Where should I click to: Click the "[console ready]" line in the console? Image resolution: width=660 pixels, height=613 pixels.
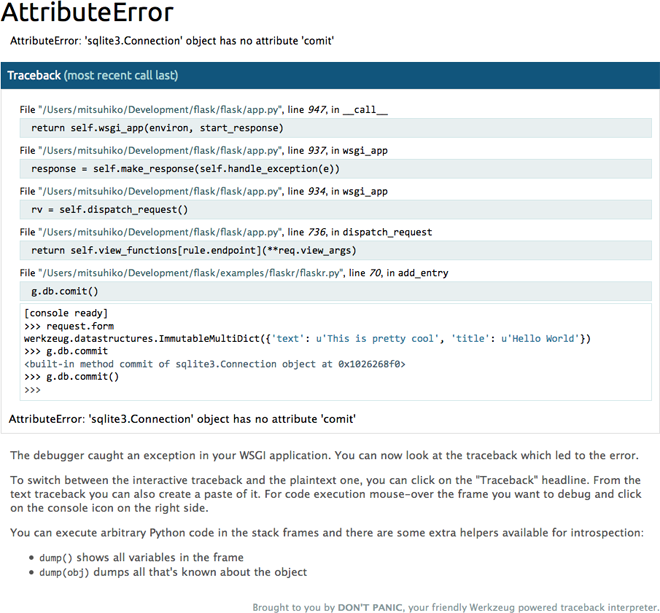pyautogui.click(x=60, y=313)
